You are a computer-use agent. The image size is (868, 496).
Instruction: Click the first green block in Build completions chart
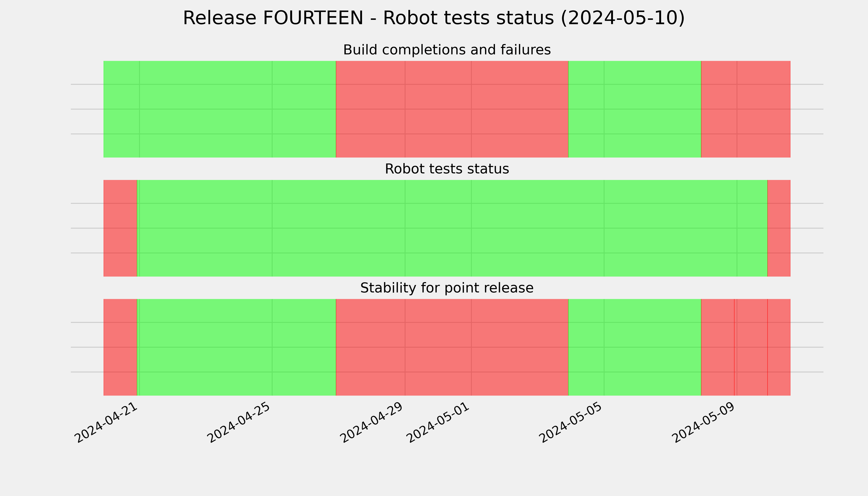[220, 109]
